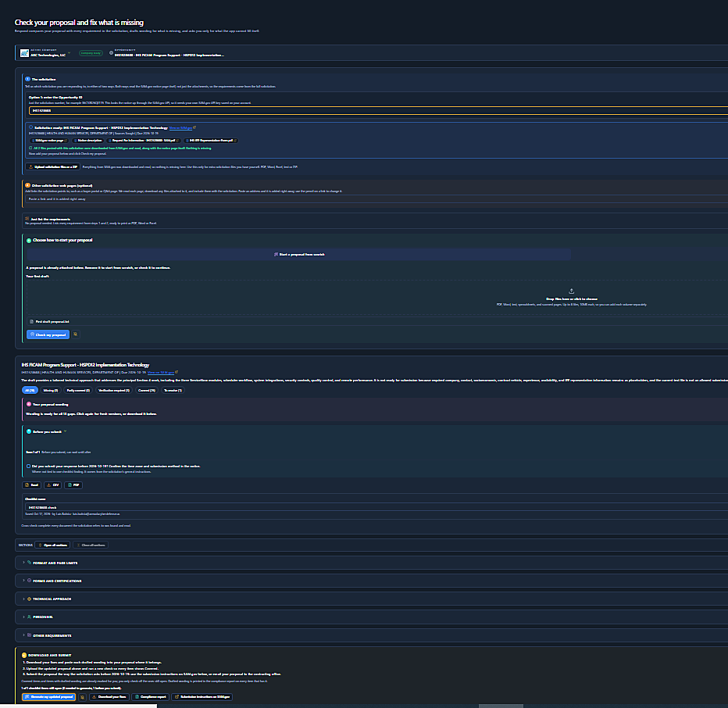The width and height of the screenshot is (728, 708).
Task: Open View on SAM.gov link under results heading
Action: point(161,373)
